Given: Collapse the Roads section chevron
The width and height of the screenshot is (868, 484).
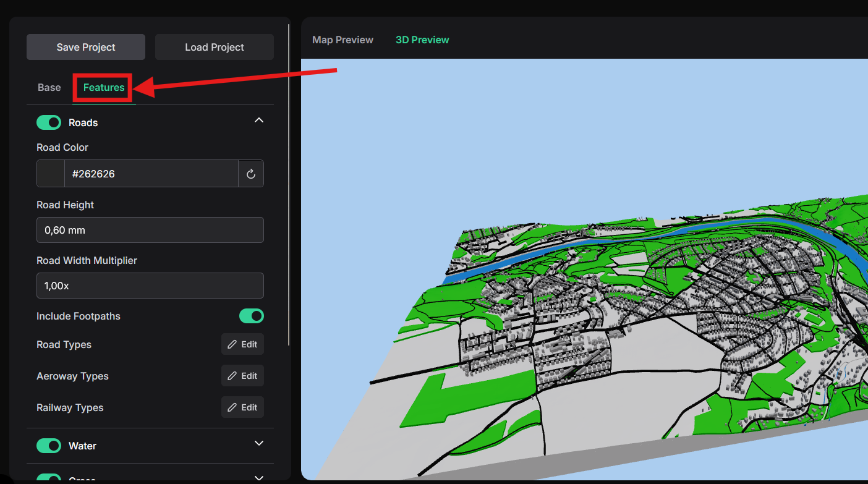Looking at the screenshot, I should [x=259, y=121].
